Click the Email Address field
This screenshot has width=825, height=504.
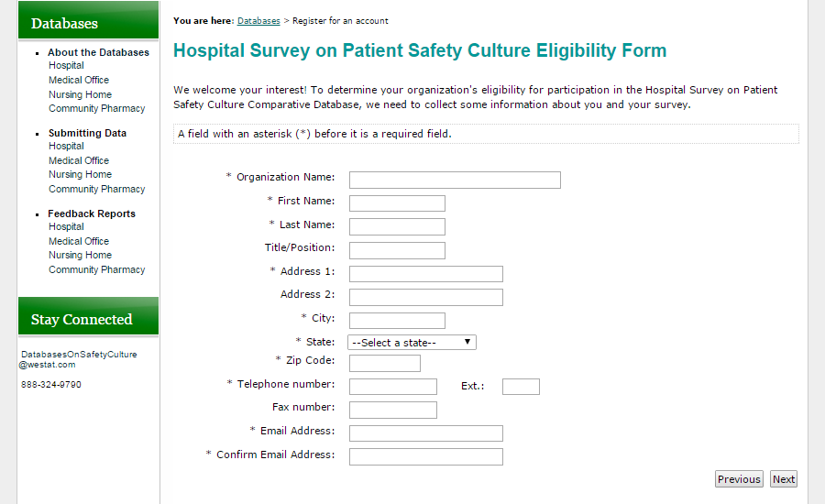click(426, 433)
